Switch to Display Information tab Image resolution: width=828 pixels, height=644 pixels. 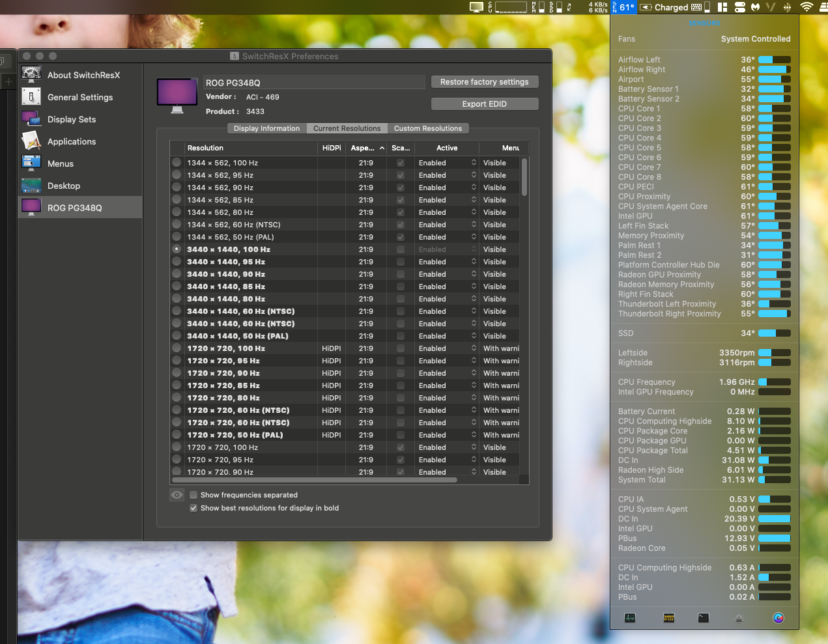266,128
